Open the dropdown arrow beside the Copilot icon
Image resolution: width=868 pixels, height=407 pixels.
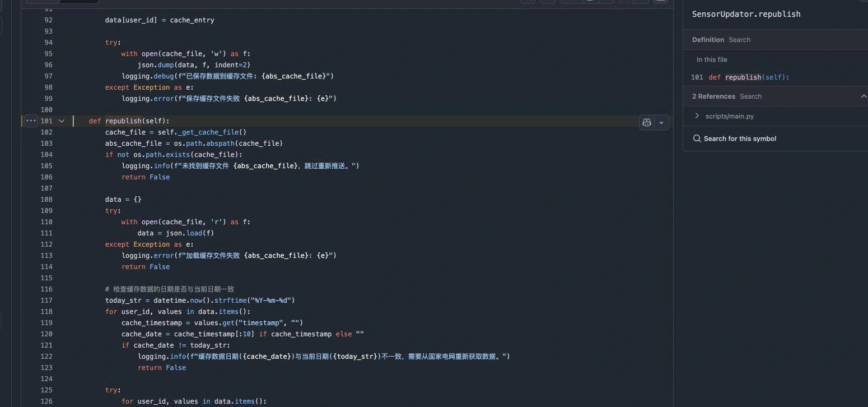(661, 122)
